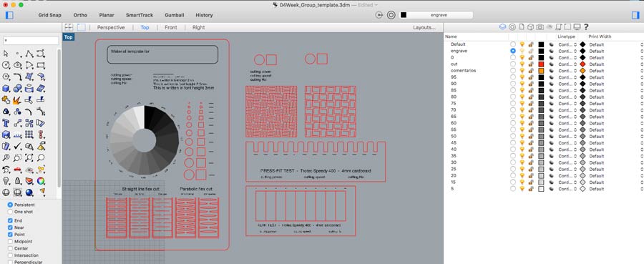
Task: Enable the Intersection object snap
Action: tap(10, 255)
